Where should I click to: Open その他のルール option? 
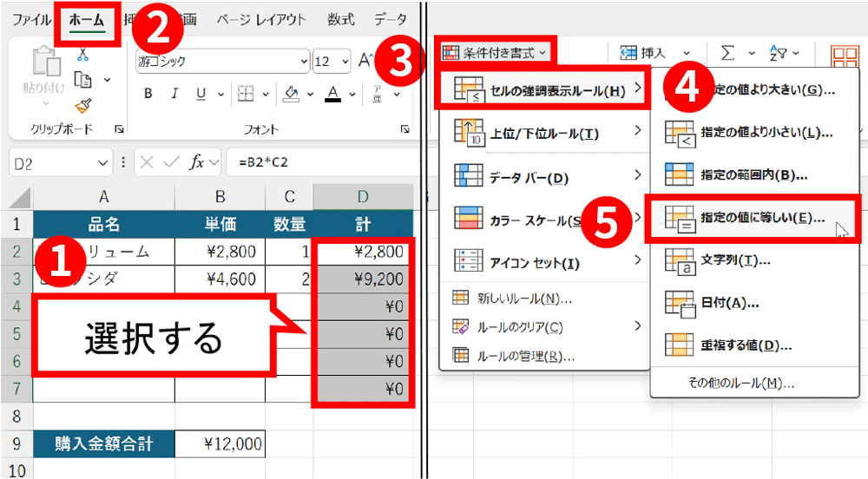coord(755,383)
